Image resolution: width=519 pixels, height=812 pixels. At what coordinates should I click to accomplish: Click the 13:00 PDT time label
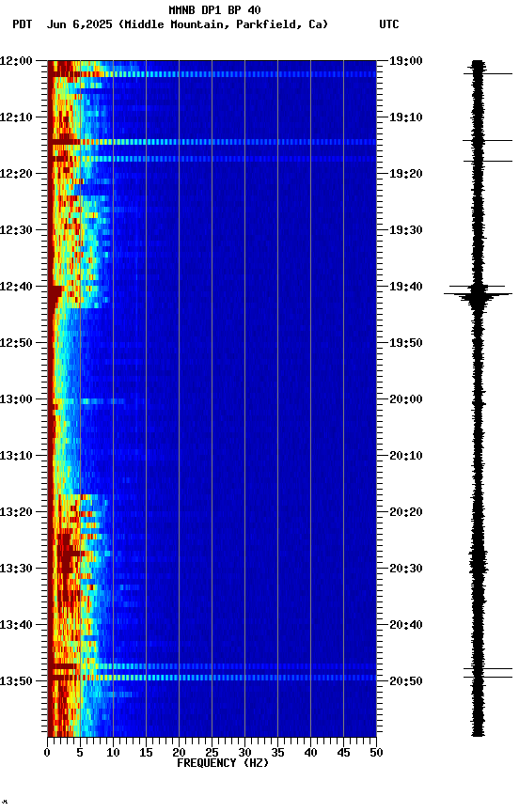point(16,399)
